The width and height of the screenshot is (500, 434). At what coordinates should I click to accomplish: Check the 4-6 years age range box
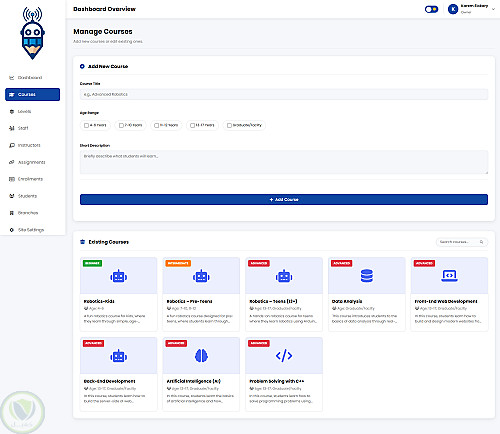click(86, 125)
